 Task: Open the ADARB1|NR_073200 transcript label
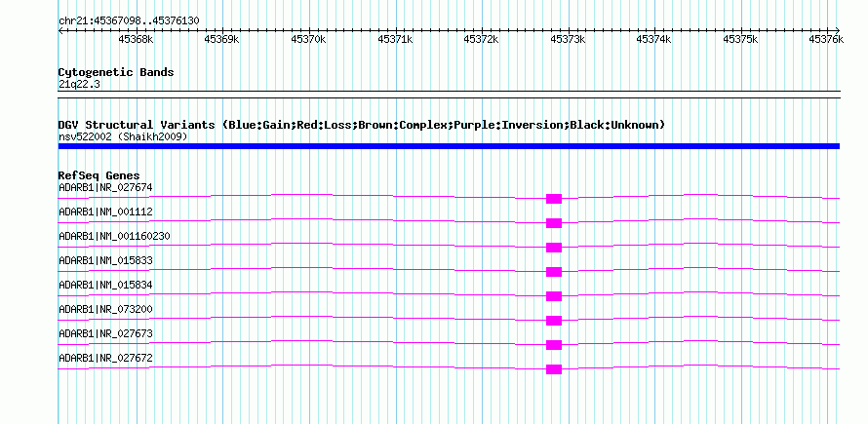click(x=105, y=309)
